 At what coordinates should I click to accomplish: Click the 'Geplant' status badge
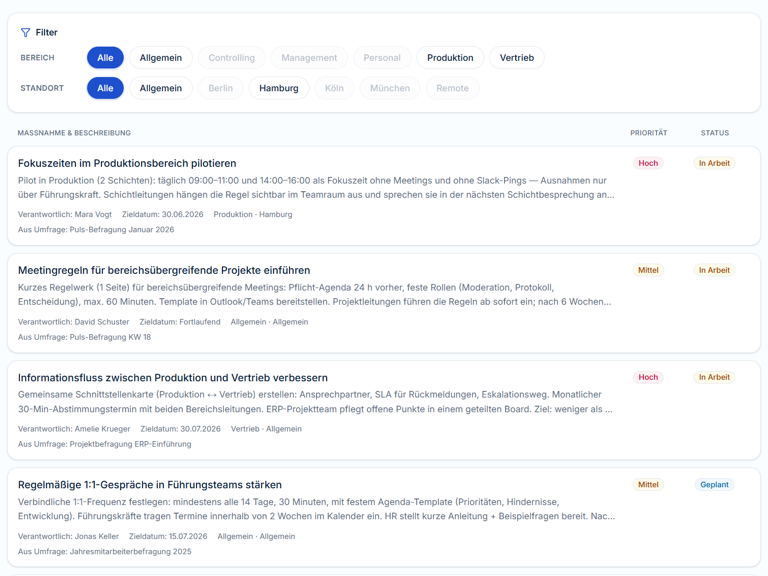coord(714,485)
